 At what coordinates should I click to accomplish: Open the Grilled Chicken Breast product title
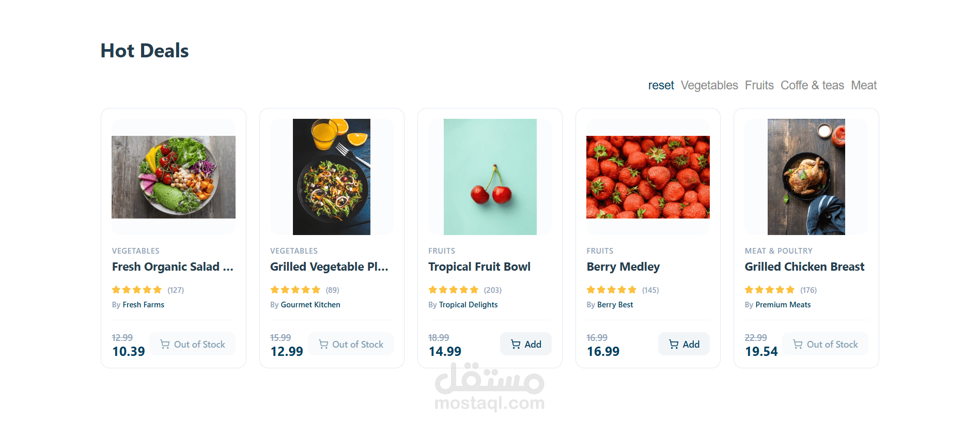coord(804,267)
